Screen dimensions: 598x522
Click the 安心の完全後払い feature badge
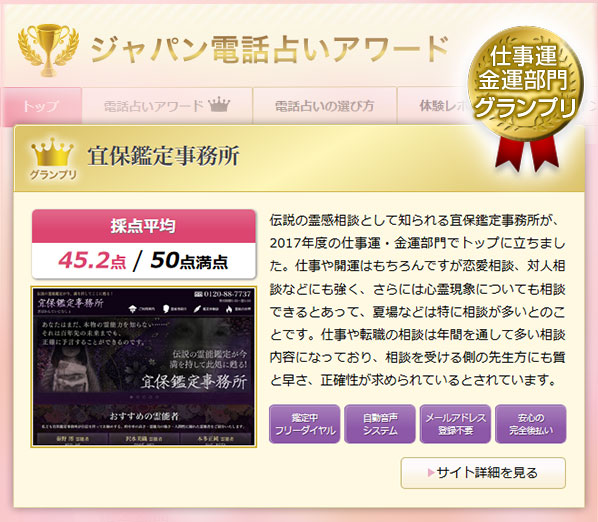click(x=530, y=424)
